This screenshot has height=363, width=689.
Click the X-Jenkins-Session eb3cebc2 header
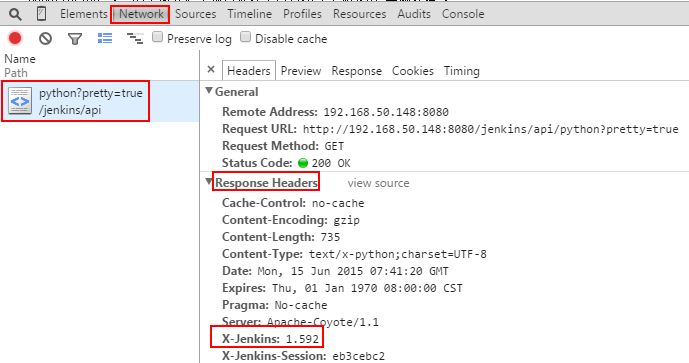303,356
